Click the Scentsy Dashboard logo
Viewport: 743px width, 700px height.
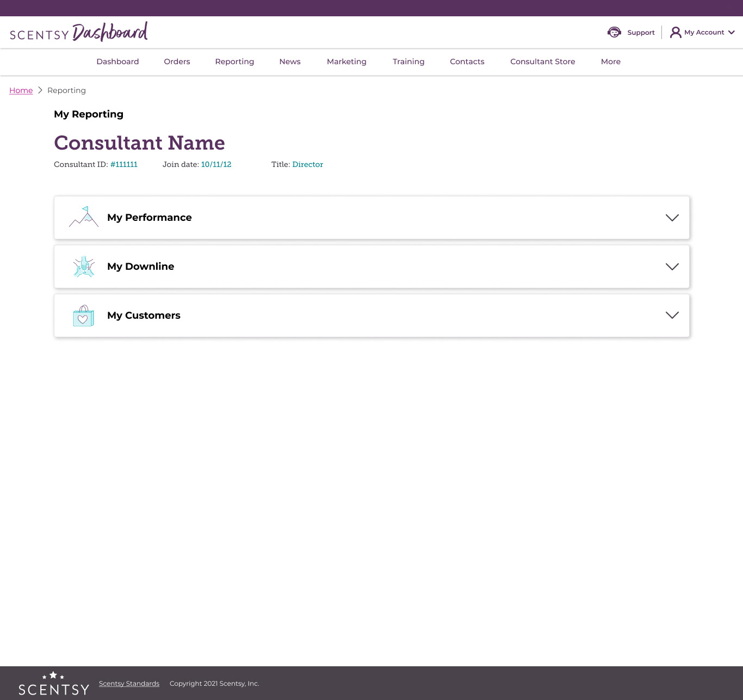pyautogui.click(x=79, y=32)
